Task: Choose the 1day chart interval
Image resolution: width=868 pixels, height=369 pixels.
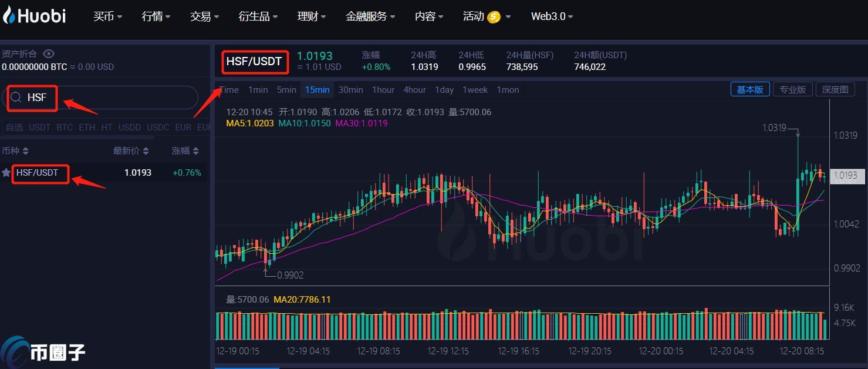Action: (444, 90)
